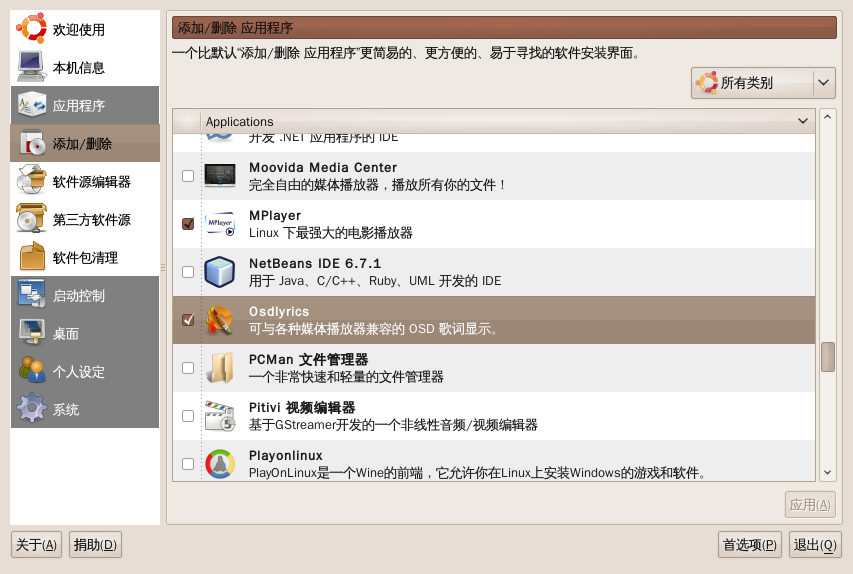The height and width of the screenshot is (574, 853).
Task: Click the 应用(A) apply button
Action: [x=810, y=505]
